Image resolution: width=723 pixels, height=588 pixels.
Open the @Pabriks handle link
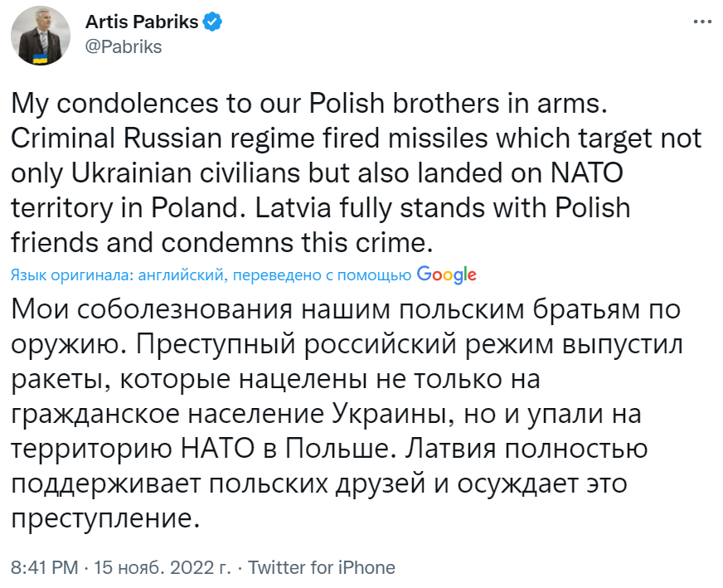click(x=124, y=46)
